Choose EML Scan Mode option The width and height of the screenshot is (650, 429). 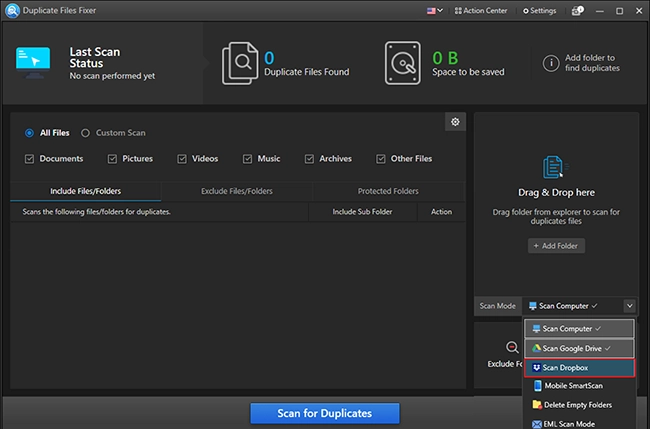tap(579, 423)
